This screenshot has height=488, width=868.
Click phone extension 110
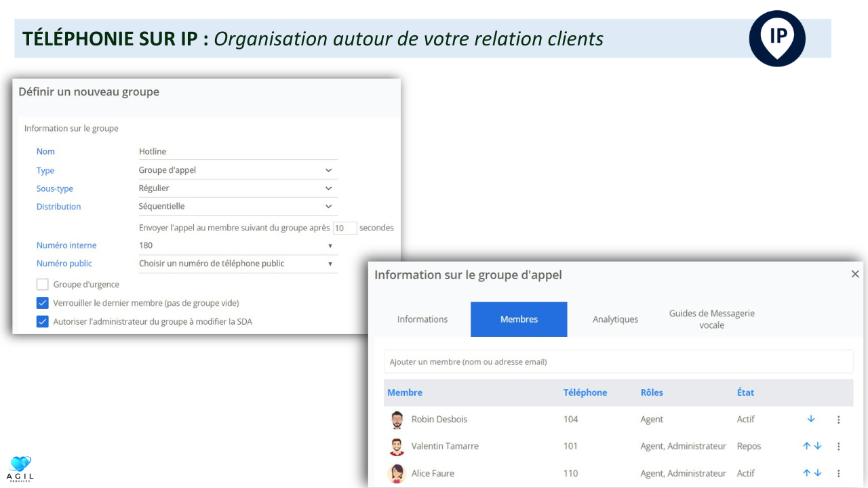(x=571, y=474)
